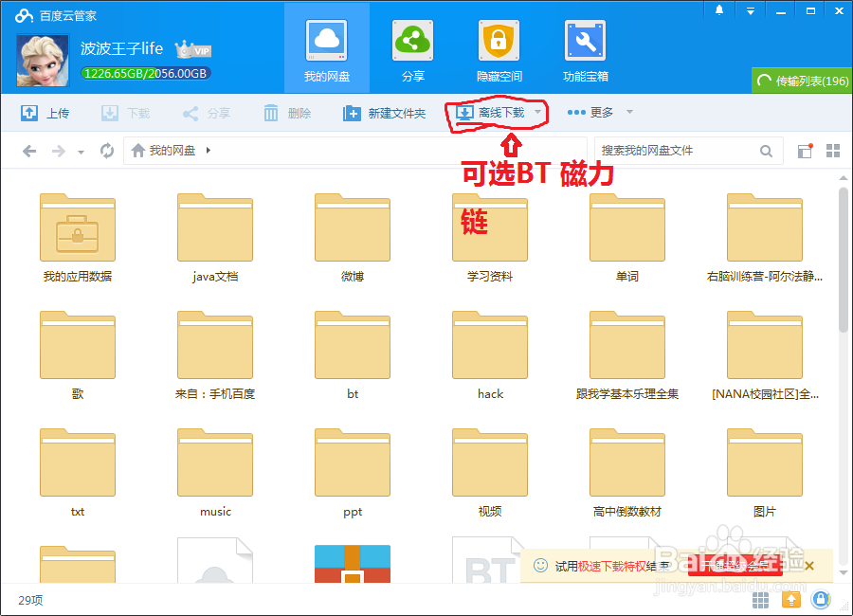This screenshot has width=853, height=616.
Task: Open the java文档 folder
Action: click(x=215, y=238)
